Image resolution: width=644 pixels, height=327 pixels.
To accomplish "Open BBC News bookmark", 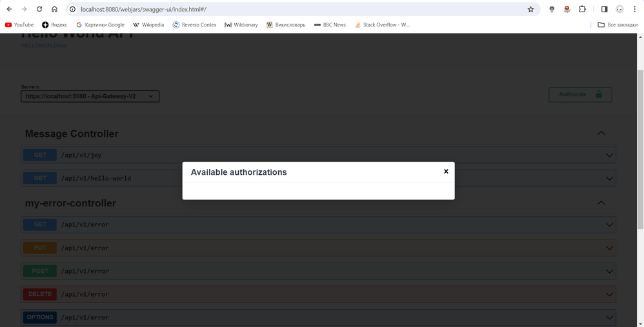I will pyautogui.click(x=330, y=25).
